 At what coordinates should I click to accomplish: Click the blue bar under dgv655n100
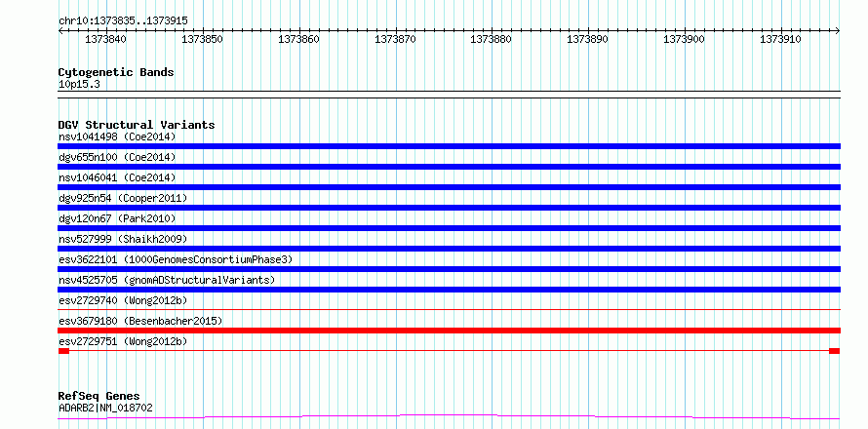(449, 167)
